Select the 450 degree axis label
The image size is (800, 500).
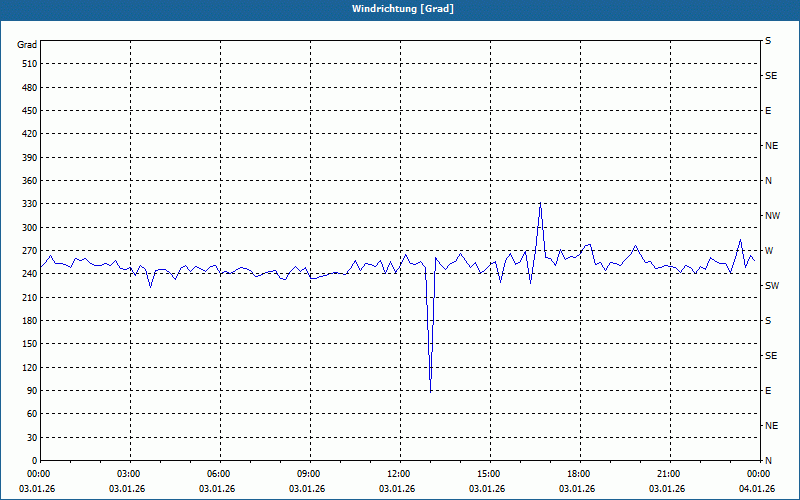click(x=30, y=111)
